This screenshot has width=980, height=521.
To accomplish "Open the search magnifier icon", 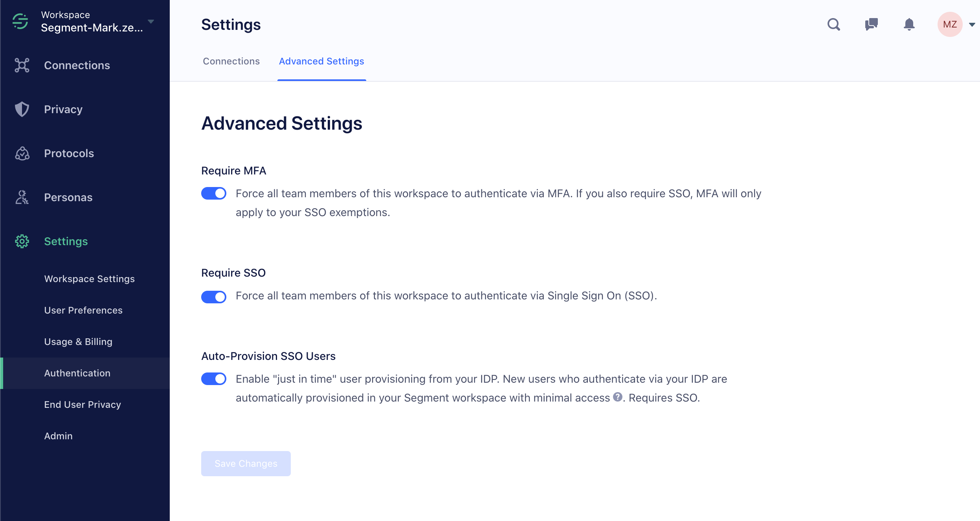I will (834, 24).
